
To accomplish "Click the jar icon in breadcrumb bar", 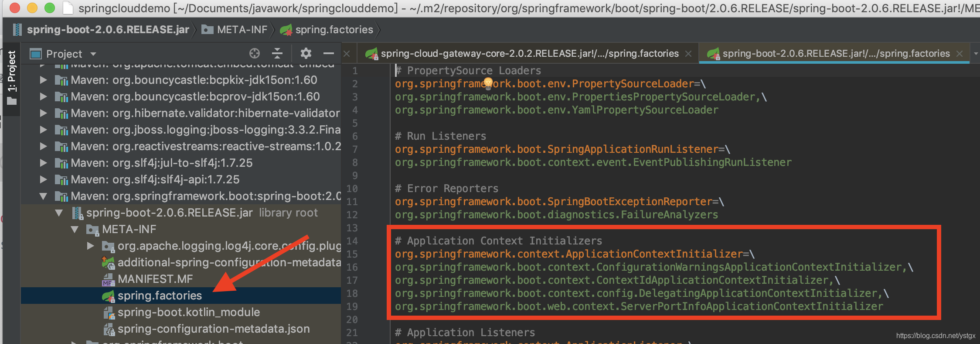I will point(17,30).
